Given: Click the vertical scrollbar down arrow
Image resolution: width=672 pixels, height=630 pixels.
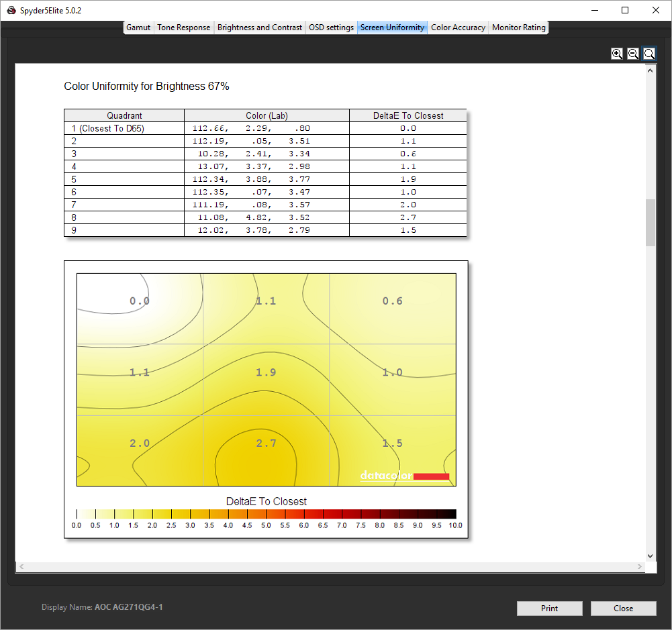Looking at the screenshot, I should tap(650, 556).
